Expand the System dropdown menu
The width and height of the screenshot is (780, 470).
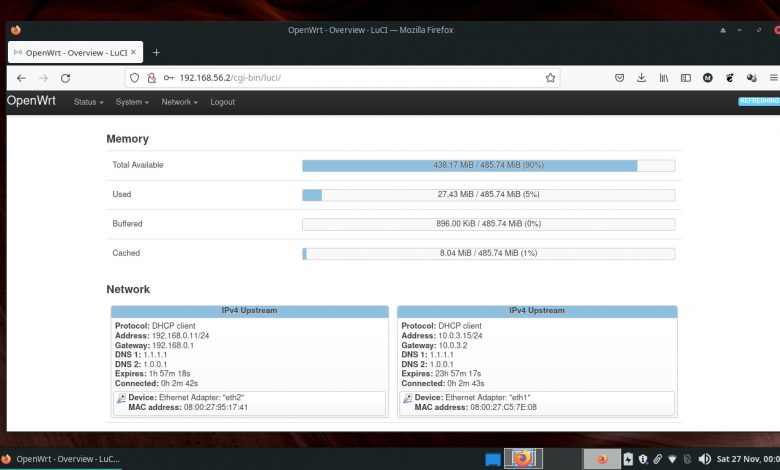[x=132, y=102]
